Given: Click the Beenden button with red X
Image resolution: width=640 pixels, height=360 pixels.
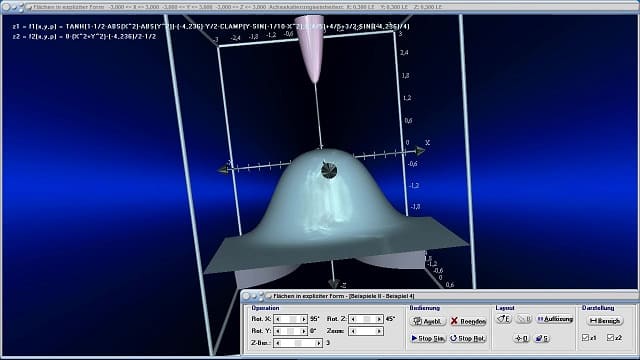Looking at the screenshot, I should [468, 321].
